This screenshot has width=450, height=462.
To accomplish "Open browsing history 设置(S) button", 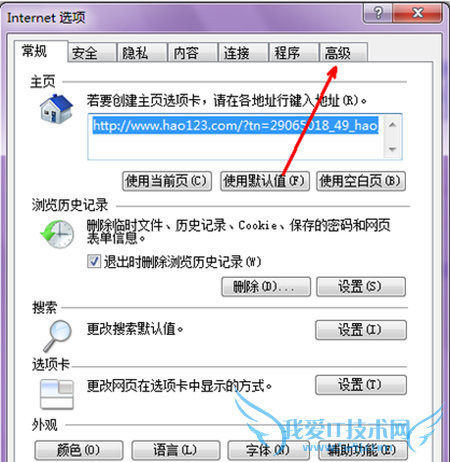I will (361, 287).
